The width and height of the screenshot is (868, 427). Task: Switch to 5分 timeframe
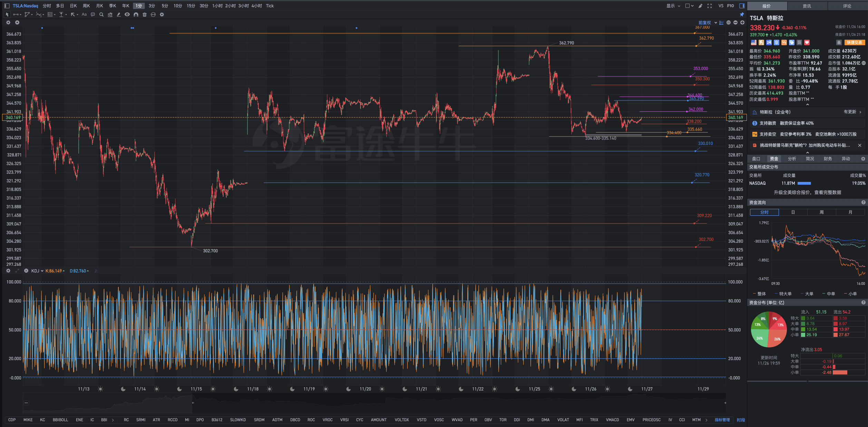point(165,6)
